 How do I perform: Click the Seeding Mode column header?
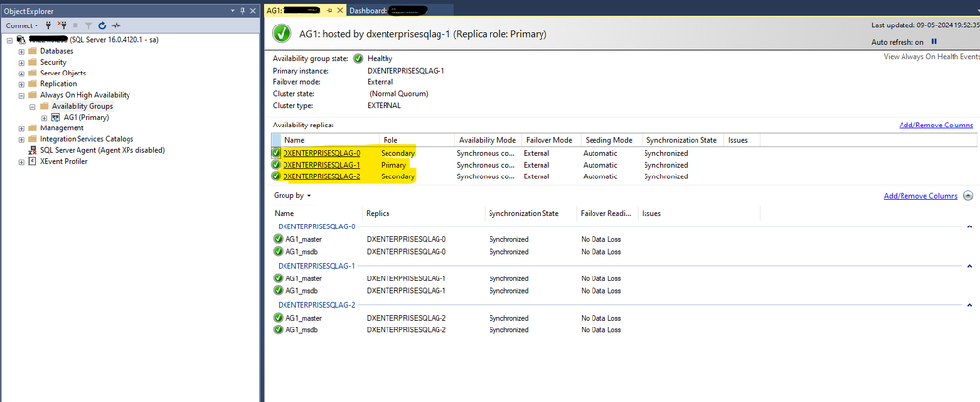click(610, 140)
